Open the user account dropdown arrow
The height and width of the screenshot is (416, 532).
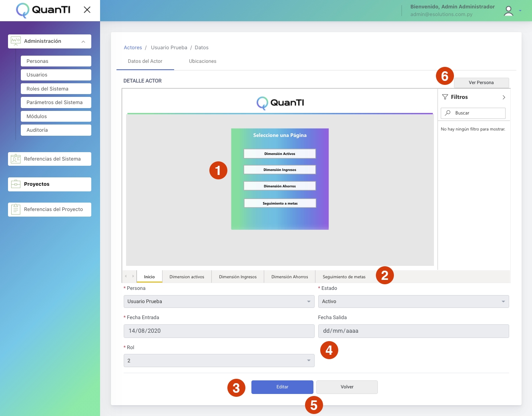point(520,11)
